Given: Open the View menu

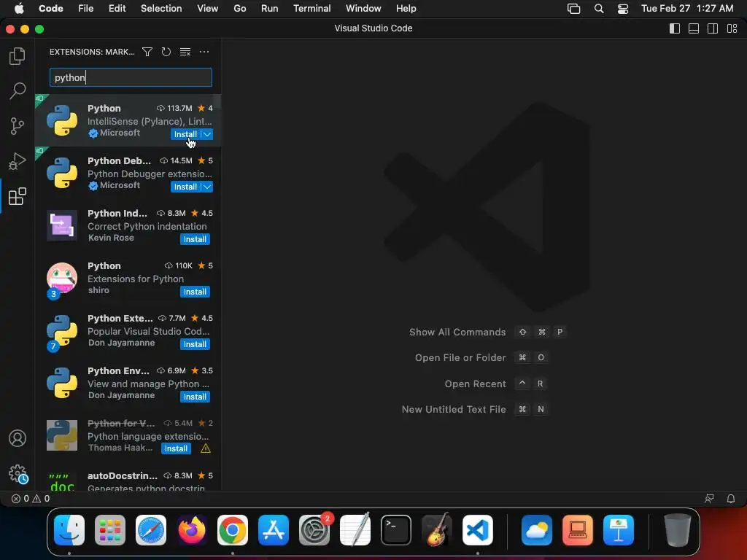Looking at the screenshot, I should tap(208, 9).
